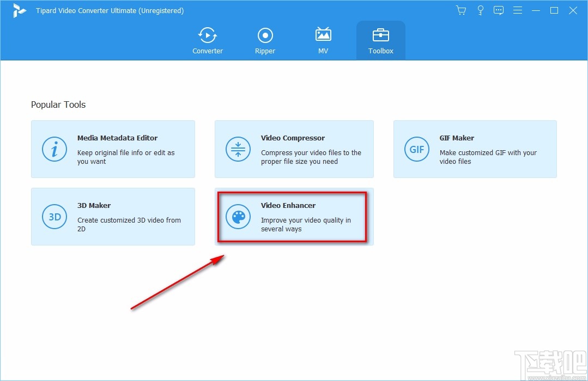Click the GIF Maker circle icon

pyautogui.click(x=417, y=149)
